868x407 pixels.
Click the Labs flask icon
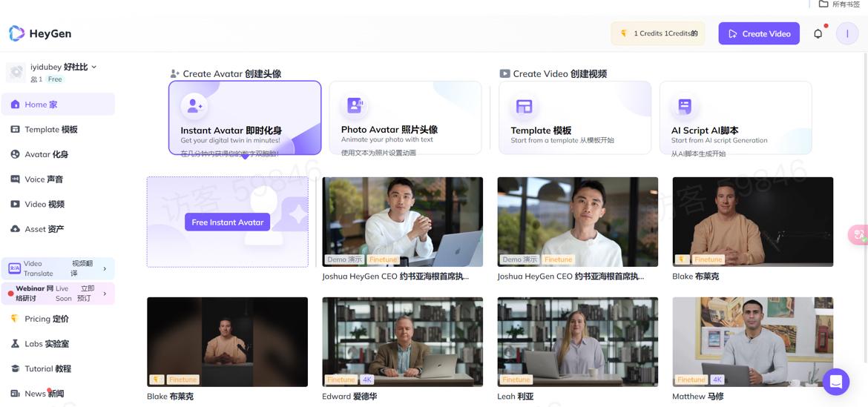coord(15,343)
